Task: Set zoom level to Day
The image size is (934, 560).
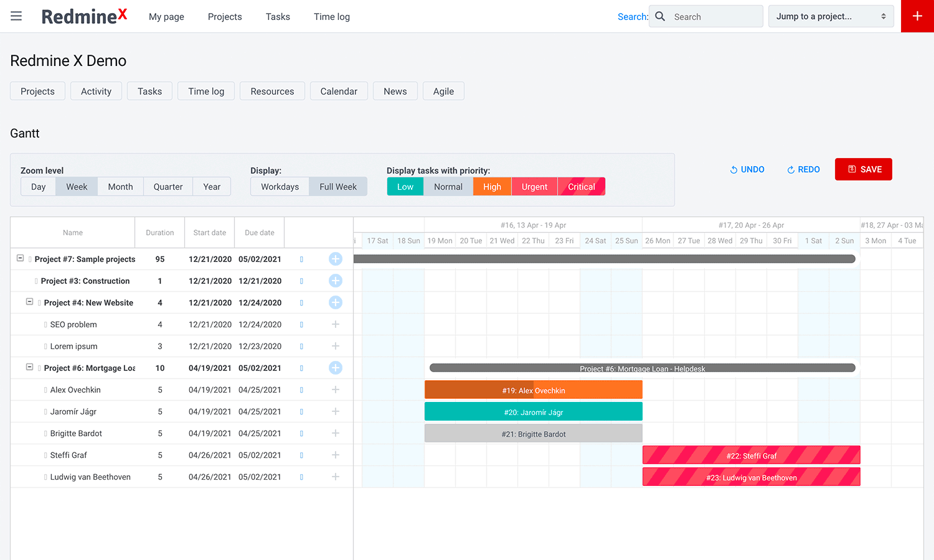Action: (39, 187)
